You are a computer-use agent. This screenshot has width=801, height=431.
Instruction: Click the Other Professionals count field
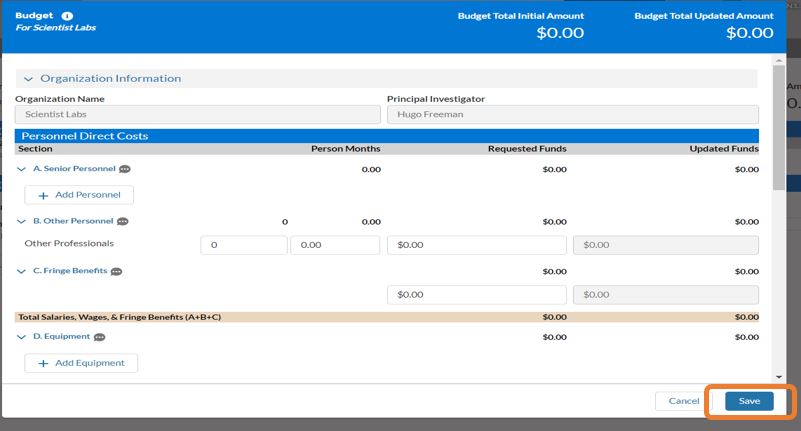tap(243, 245)
